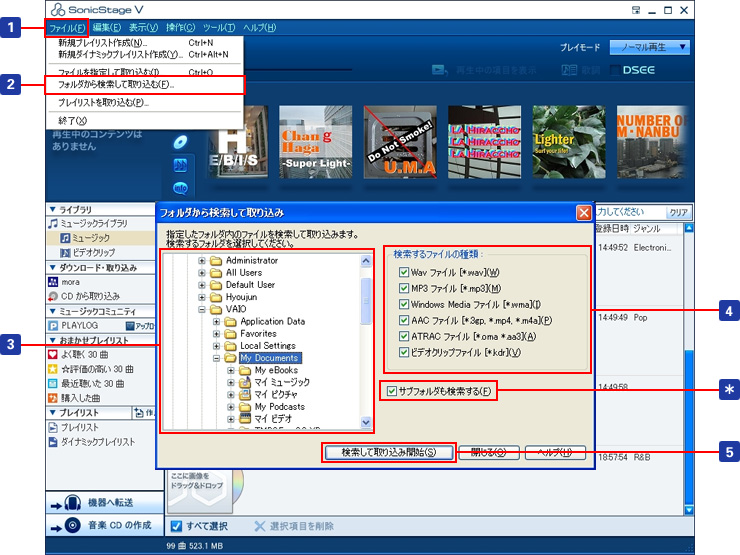Screen dimensions: 740x555
Task: Click the round info icon near the albums
Action: pos(181,187)
